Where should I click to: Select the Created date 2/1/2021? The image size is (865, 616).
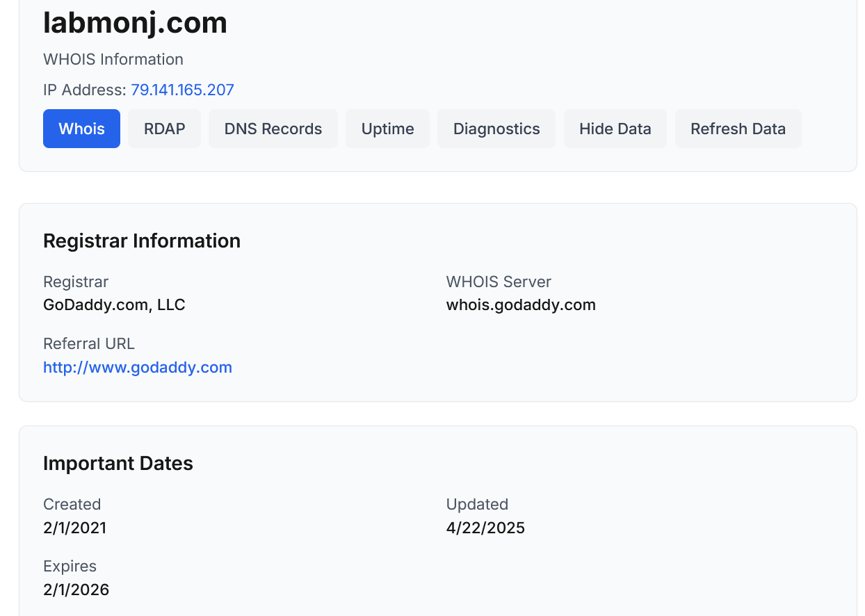(75, 528)
